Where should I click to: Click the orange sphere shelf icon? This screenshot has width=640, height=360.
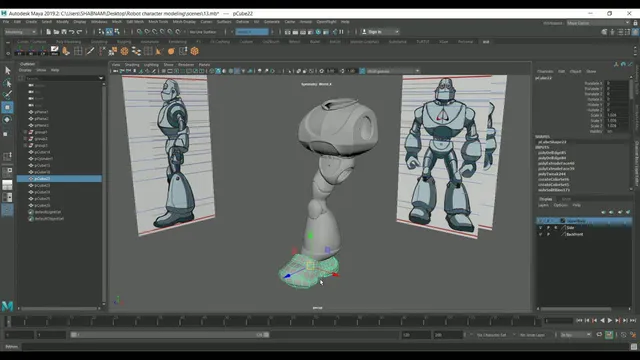(171, 51)
